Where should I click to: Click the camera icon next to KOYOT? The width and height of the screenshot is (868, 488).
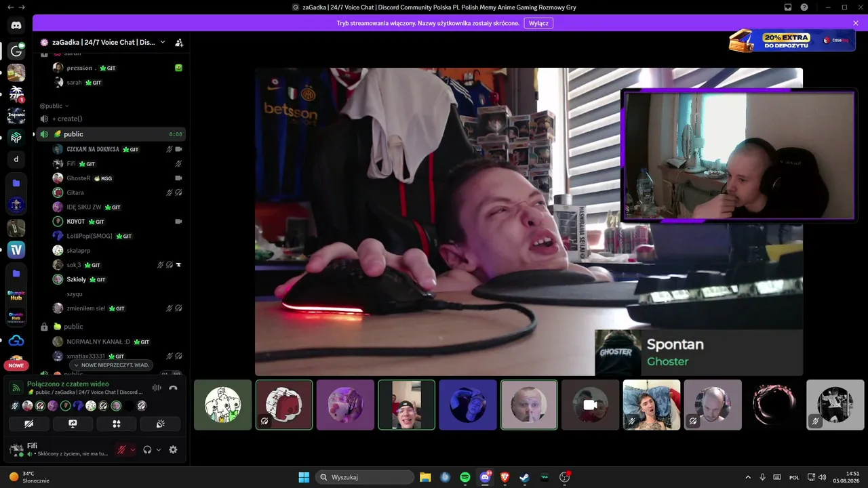coord(178,222)
